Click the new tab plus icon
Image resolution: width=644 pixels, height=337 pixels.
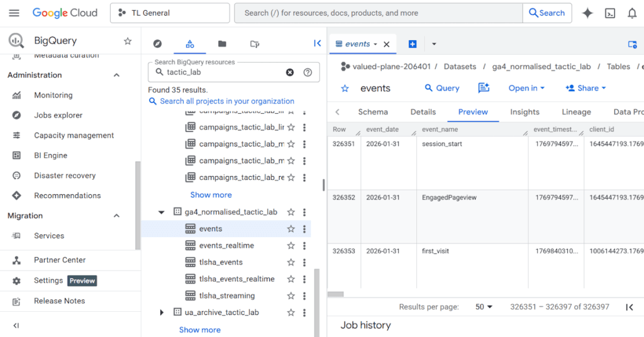tap(413, 44)
